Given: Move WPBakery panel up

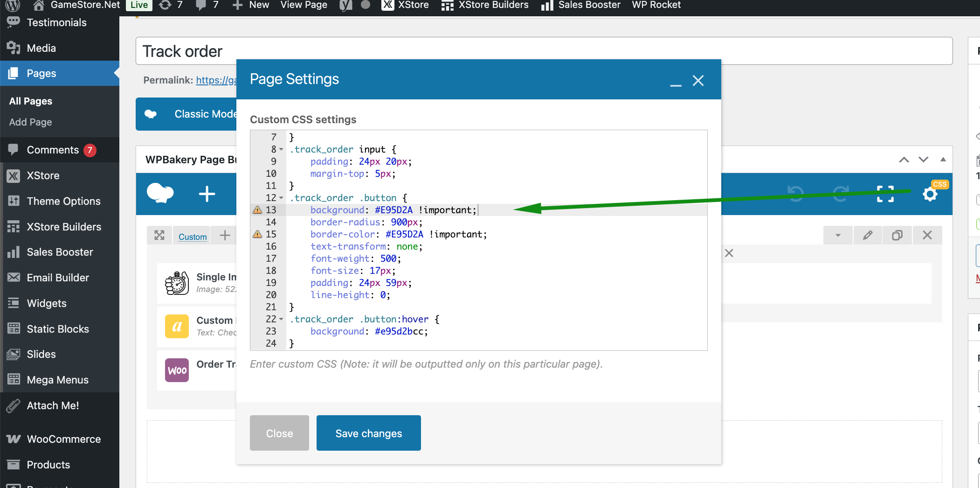Looking at the screenshot, I should click(904, 160).
